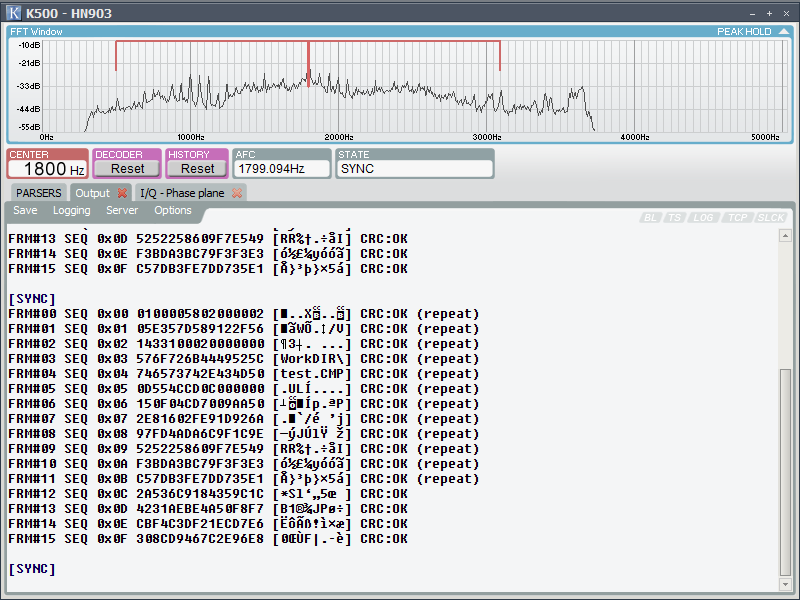Switch to the I/Q - Phase plane tab

tap(180, 193)
